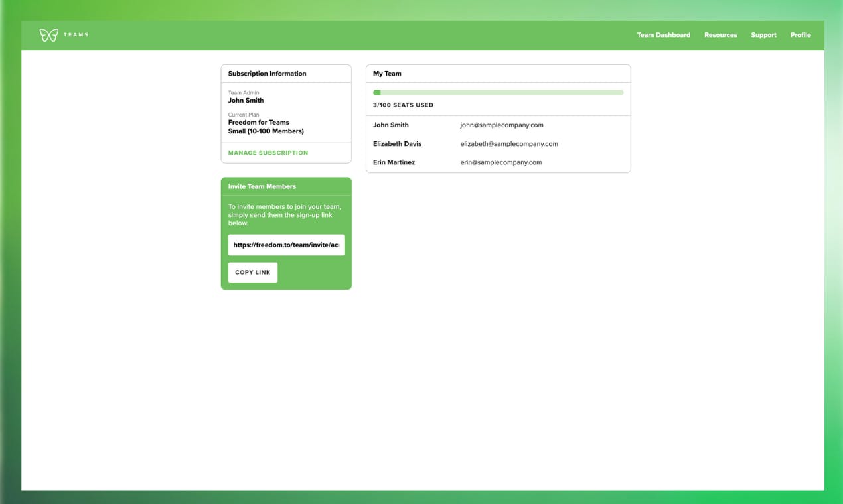Click the TEAMS wordmark beside the logo
Screen dimensions: 843x504
76,35
